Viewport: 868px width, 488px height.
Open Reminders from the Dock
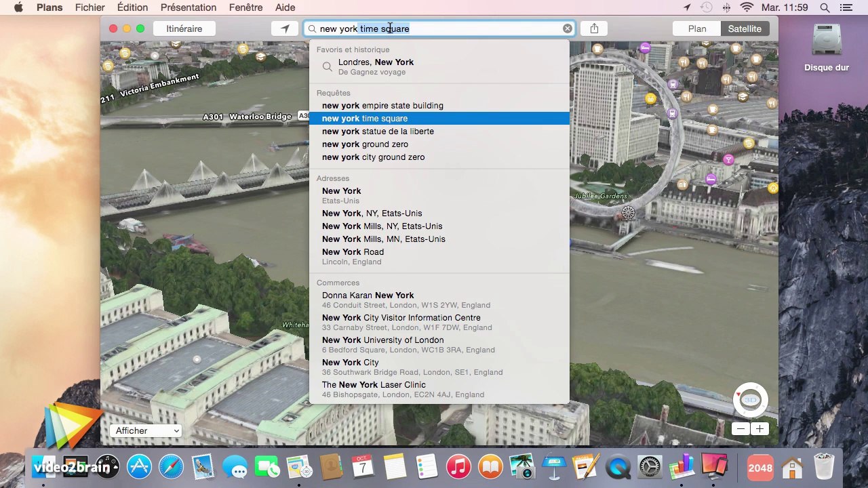tap(427, 467)
